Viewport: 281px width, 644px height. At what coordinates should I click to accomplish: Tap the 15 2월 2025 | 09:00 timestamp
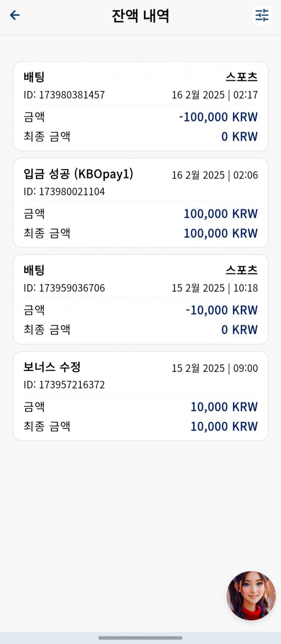pyautogui.click(x=214, y=368)
